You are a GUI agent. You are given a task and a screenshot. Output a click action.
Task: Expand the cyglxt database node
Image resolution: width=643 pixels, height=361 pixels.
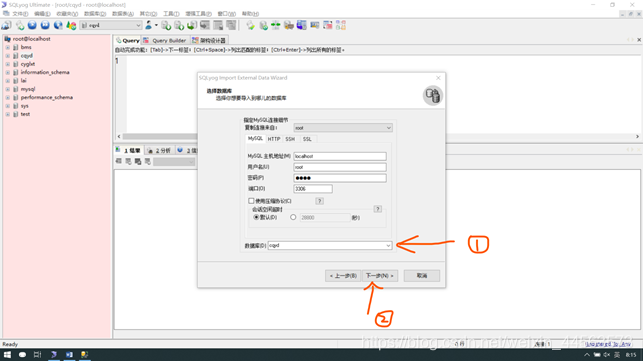(x=7, y=64)
